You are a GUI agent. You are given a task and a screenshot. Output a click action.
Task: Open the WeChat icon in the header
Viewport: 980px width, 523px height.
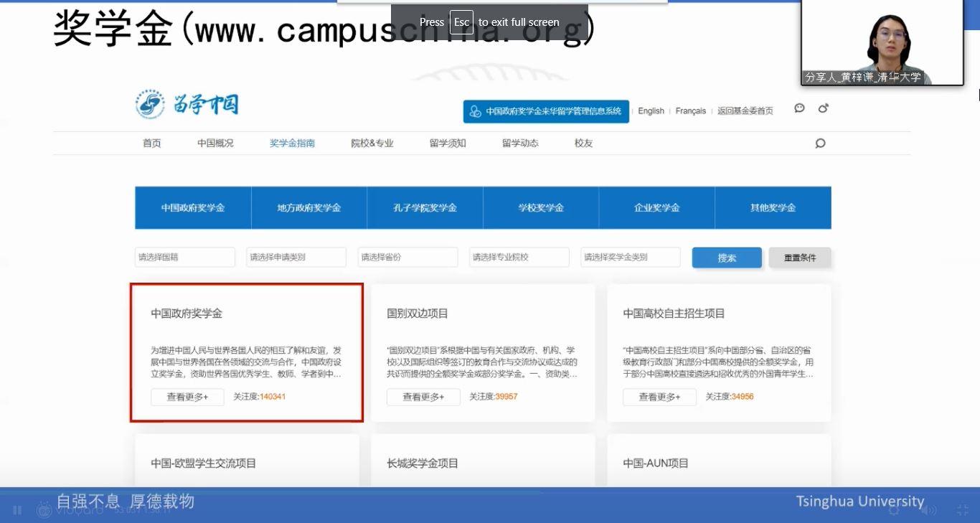[800, 108]
